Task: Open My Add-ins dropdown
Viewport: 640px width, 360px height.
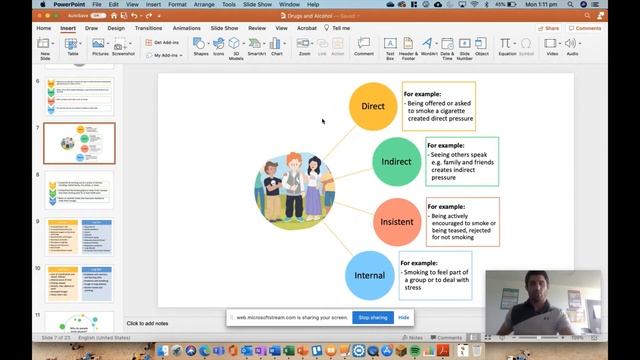Action: (x=164, y=55)
